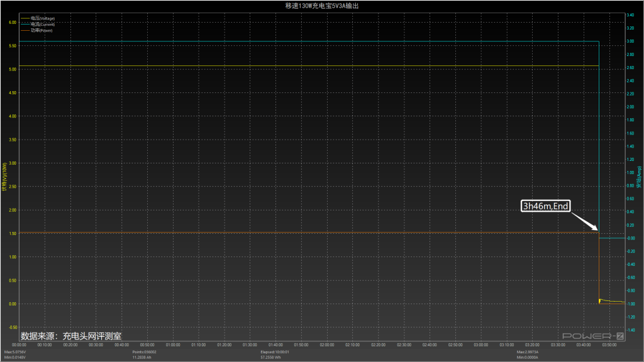Click the 2.60 tick on the current axis
Screen dimensions: 644x362
[630, 68]
